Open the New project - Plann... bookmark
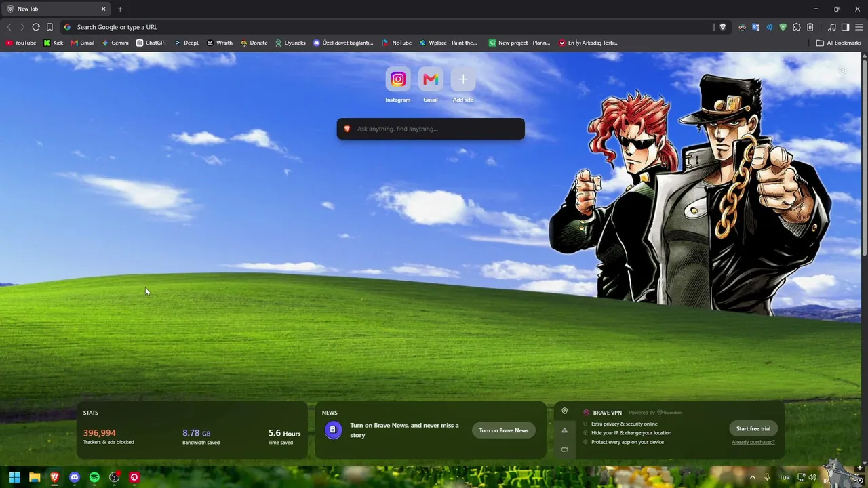Viewport: 868px width, 488px height. coord(519,43)
